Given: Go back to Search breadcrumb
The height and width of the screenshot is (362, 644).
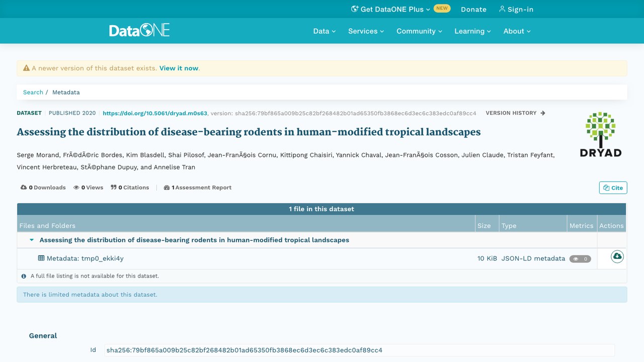Looking at the screenshot, I should click(33, 93).
